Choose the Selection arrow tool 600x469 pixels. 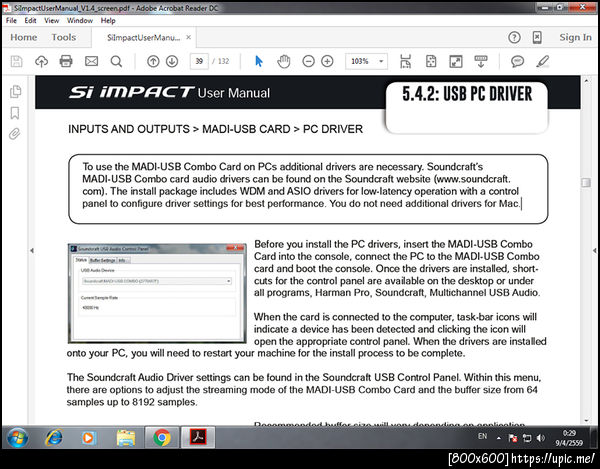click(x=259, y=61)
